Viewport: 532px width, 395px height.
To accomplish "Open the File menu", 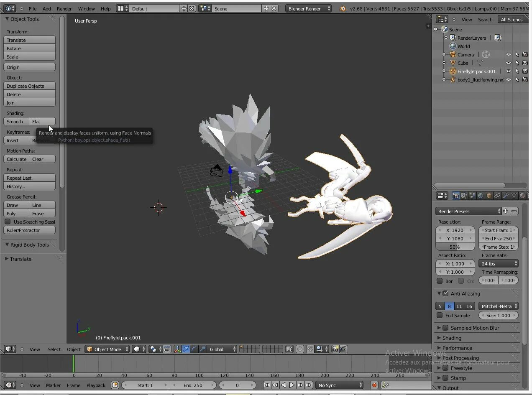I will pos(33,8).
